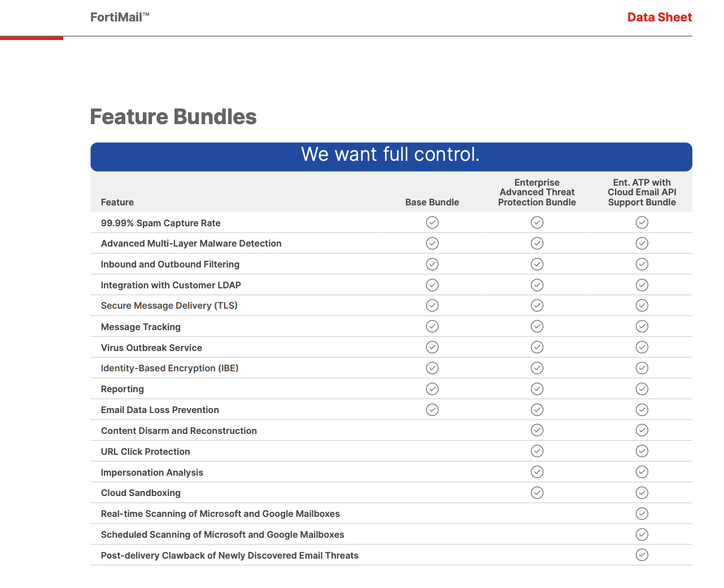The image size is (724, 588).
Task: Click Enterprise ATP checkmark for URL Click Protection
Action: coord(537,451)
